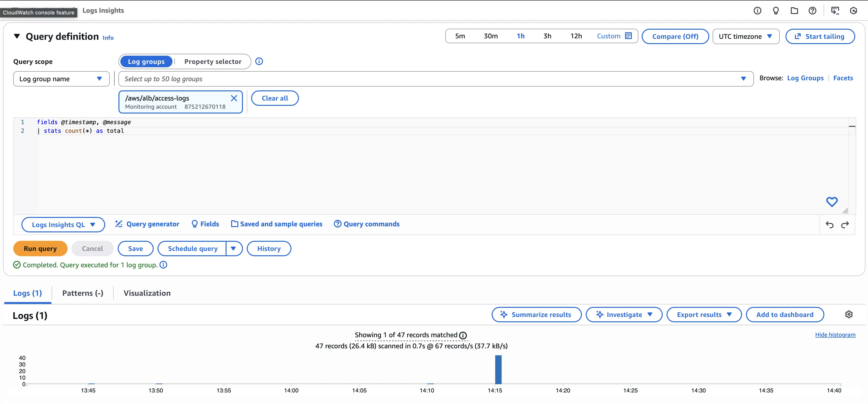Switch query scope to Property selector
The height and width of the screenshot is (404, 868).
pyautogui.click(x=213, y=62)
